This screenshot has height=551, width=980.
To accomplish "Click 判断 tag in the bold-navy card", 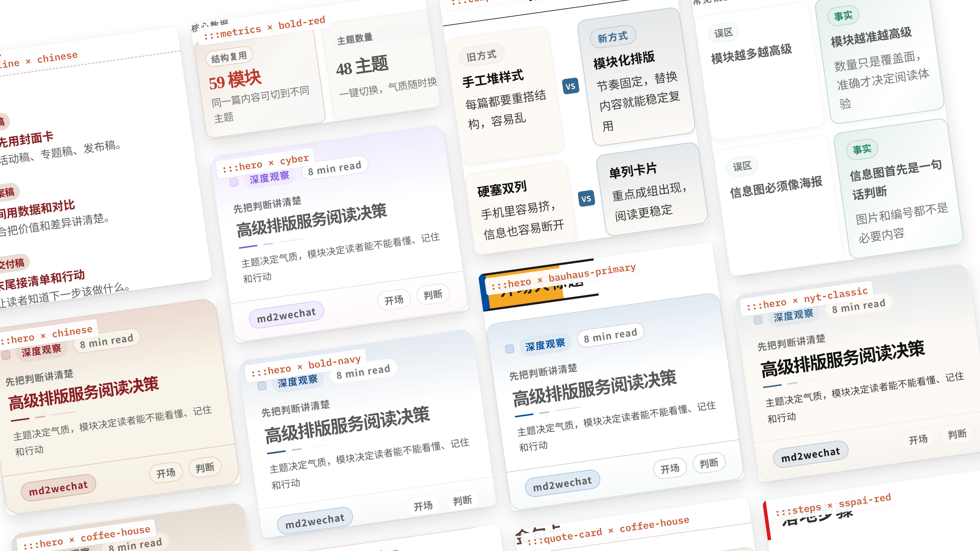I will pos(462,500).
